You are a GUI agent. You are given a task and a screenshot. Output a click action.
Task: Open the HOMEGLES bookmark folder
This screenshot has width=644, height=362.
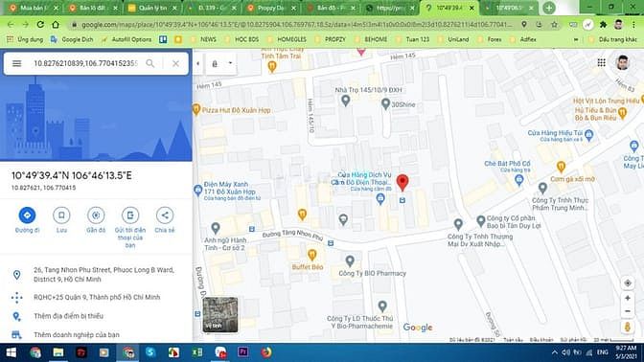coord(287,39)
